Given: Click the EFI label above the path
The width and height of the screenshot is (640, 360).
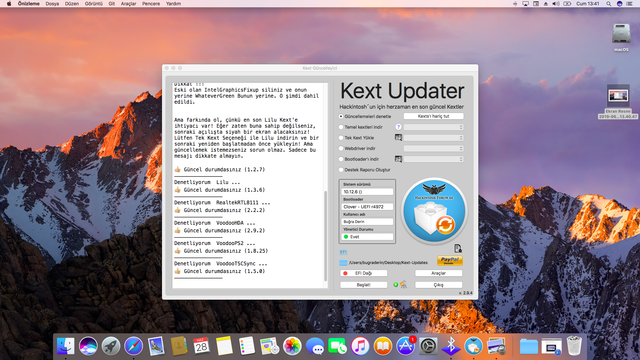Looking at the screenshot, I should coord(343,252).
